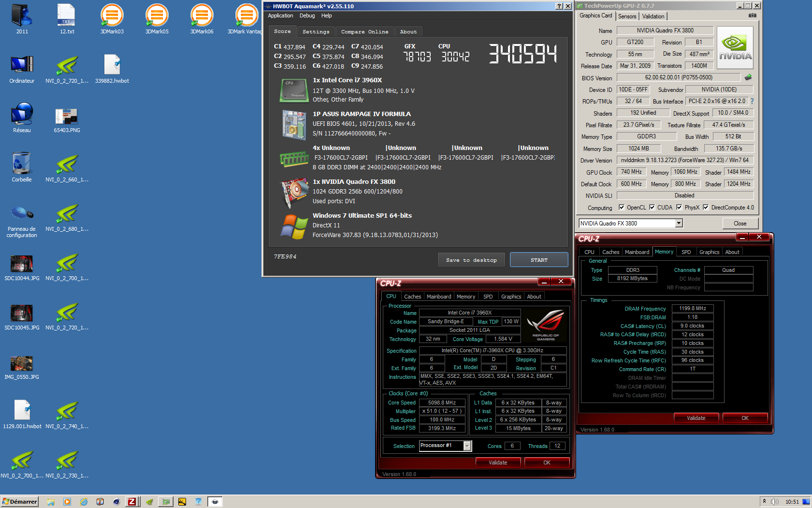
Task: Click the GPU-Z screenshot camera icon
Action: [752, 15]
